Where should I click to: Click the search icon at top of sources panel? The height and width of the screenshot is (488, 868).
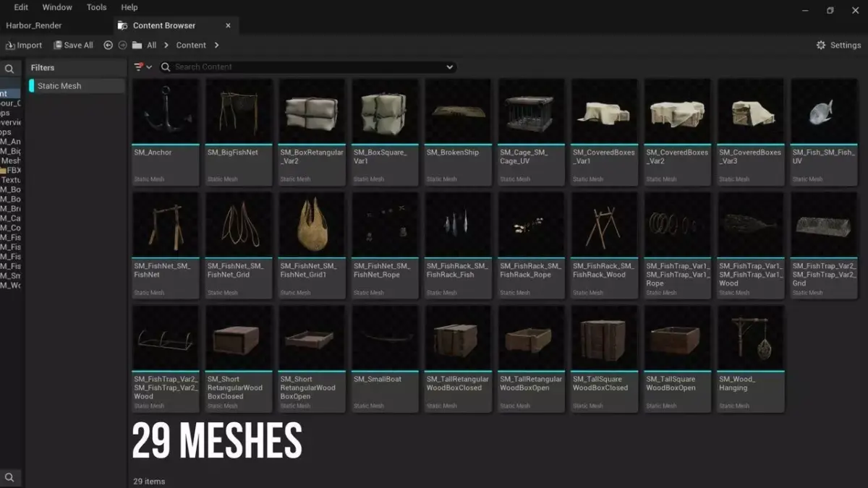point(9,69)
